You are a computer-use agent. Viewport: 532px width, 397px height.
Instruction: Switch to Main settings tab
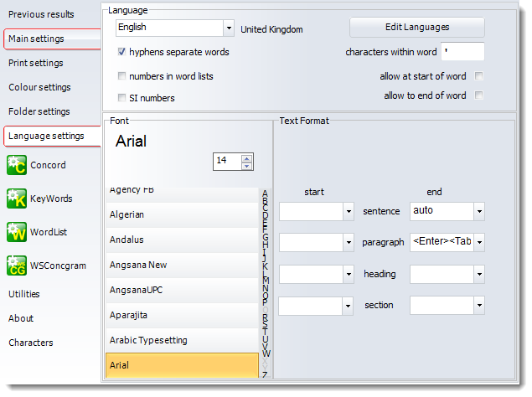[35, 39]
